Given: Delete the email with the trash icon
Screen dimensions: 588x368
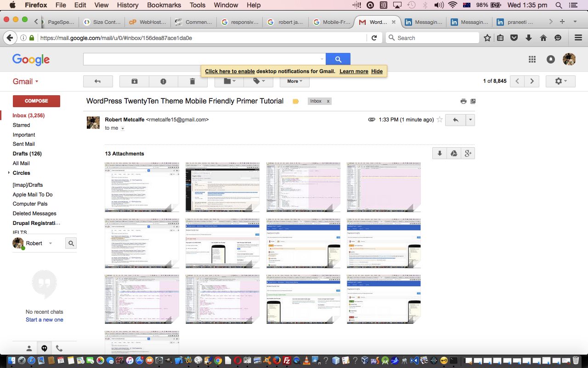Looking at the screenshot, I should coord(192,81).
